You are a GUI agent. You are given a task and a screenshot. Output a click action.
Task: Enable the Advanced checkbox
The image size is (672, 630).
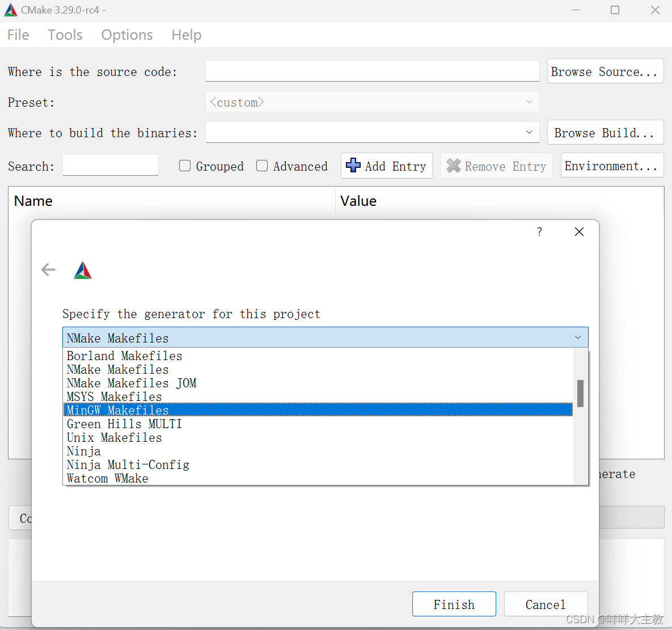coord(262,166)
